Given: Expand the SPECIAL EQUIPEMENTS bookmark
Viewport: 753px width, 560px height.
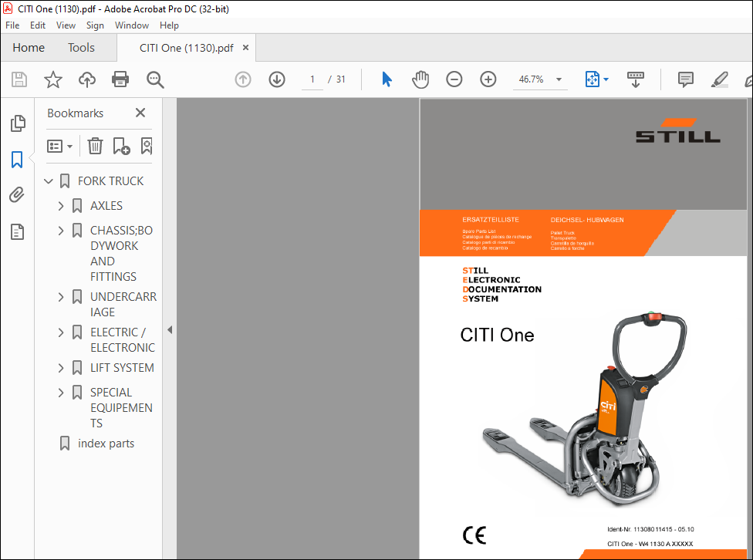Looking at the screenshot, I should coord(61,393).
